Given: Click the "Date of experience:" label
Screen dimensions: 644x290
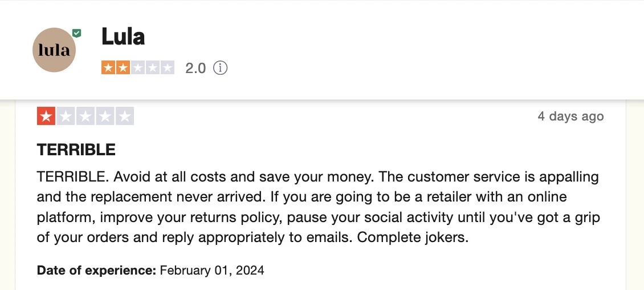Looking at the screenshot, I should [96, 270].
